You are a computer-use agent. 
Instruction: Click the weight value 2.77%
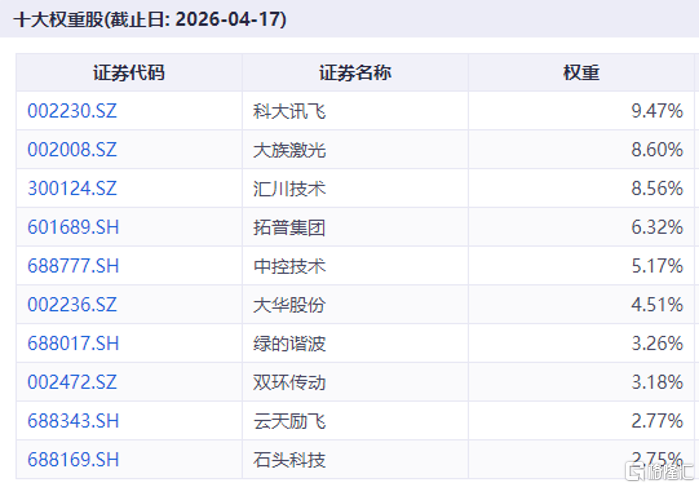[x=657, y=421]
